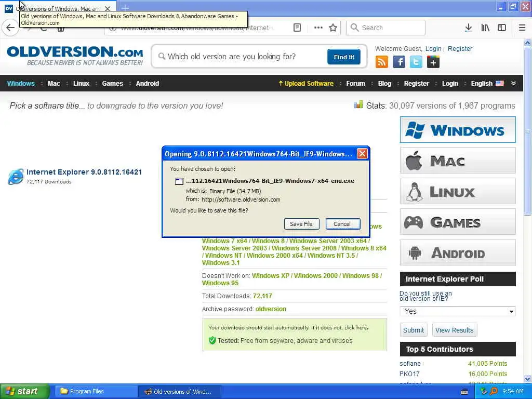
Task: Open the poll answer dropdown showing Yes
Action: pos(458,312)
